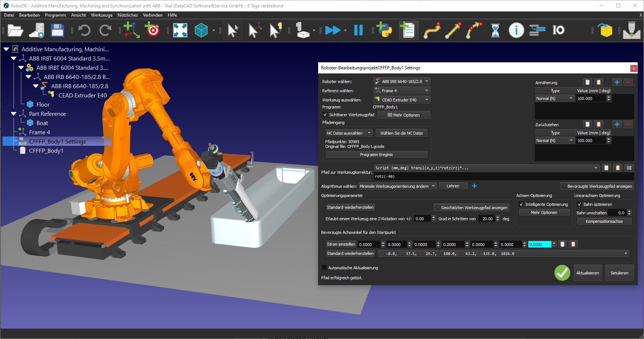Open the Werkzeug auswählen dropdown
Screen dimensions: 644x339
click(401, 99)
